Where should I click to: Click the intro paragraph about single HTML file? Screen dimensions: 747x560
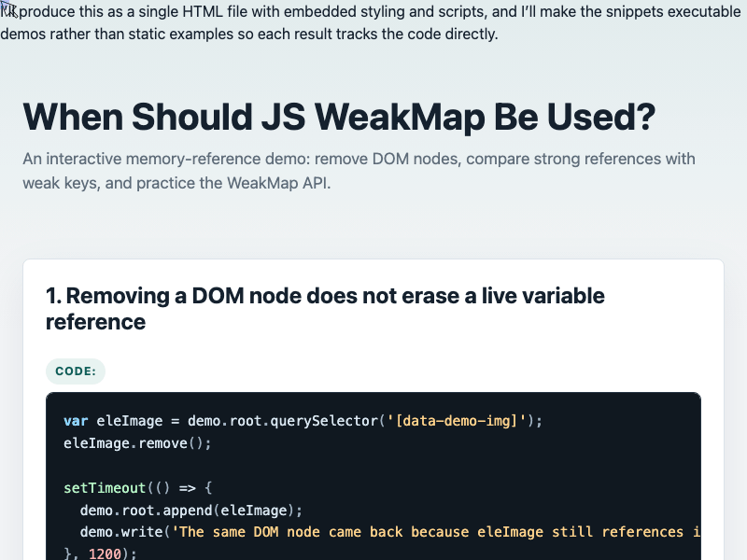click(x=371, y=22)
